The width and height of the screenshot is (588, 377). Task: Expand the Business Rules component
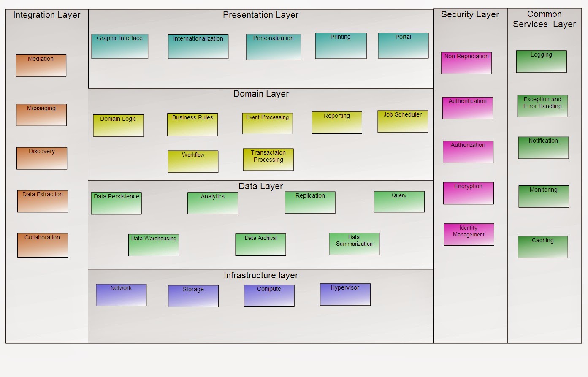(x=192, y=124)
